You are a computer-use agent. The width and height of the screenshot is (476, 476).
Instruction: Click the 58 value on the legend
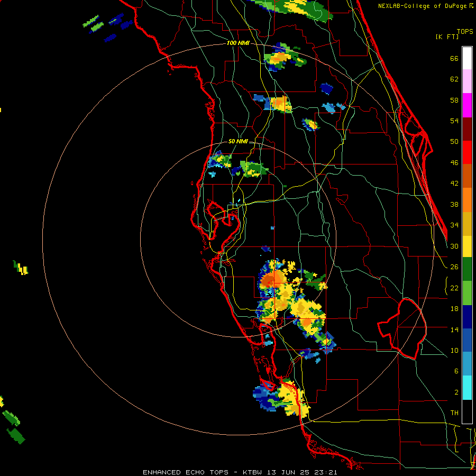coord(454,100)
